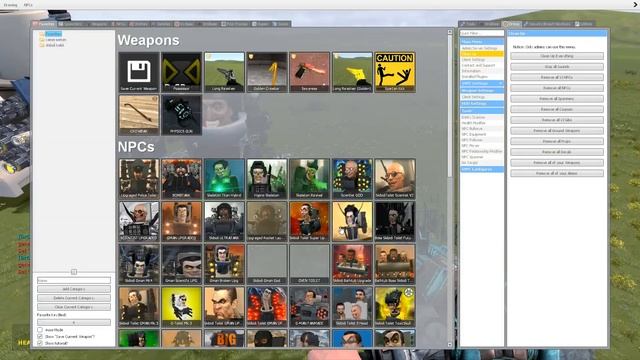
Task: Spawn the Hybrid Skeleton NPC
Action: (267, 179)
